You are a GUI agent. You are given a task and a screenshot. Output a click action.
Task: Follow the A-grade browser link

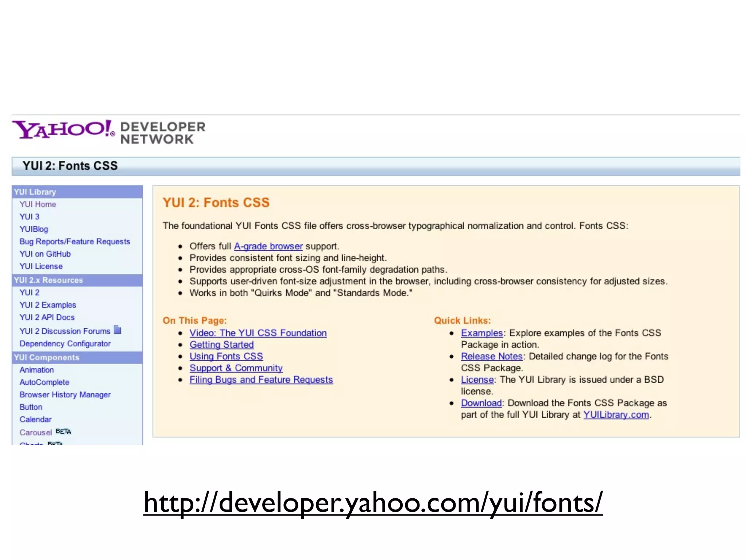point(268,246)
